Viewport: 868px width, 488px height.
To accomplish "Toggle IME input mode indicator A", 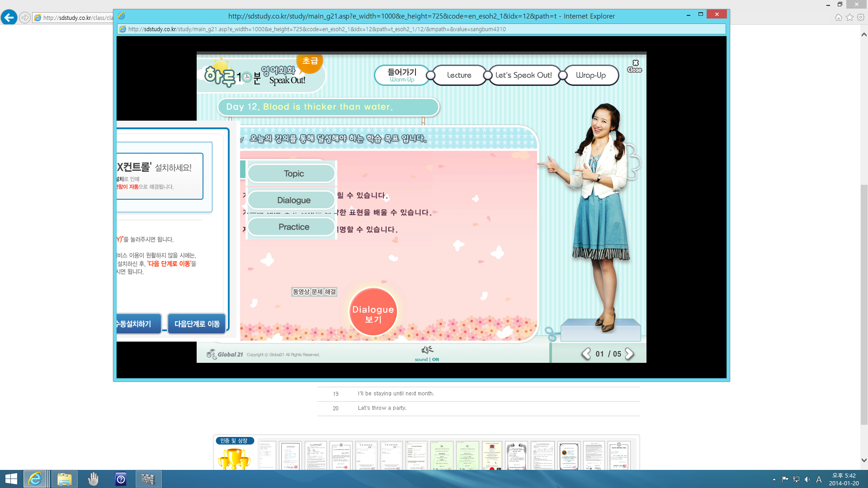I will pos(819,479).
